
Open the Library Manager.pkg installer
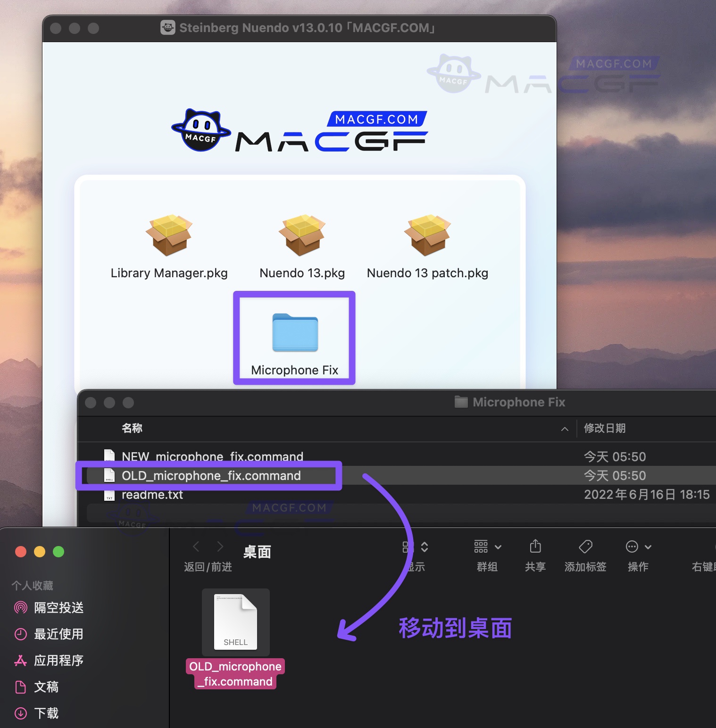point(169,236)
